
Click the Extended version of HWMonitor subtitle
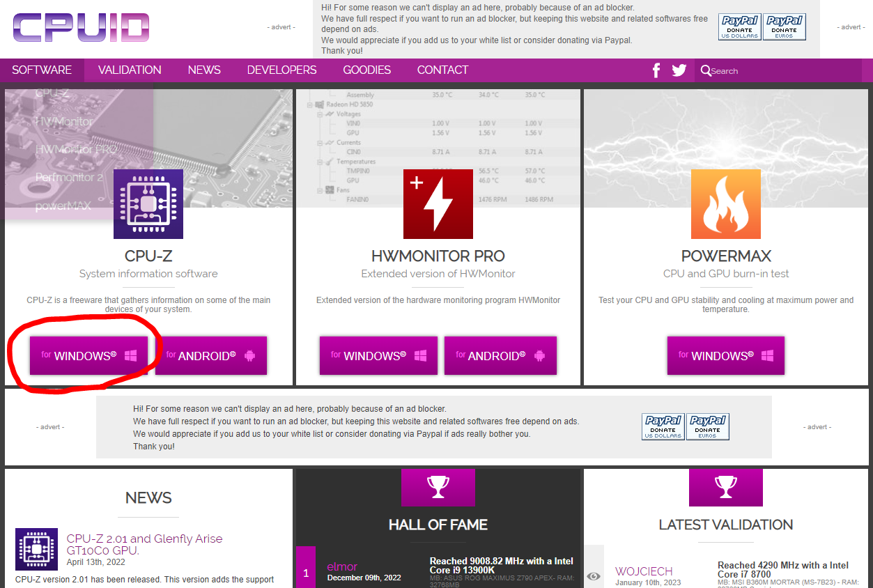click(x=438, y=274)
